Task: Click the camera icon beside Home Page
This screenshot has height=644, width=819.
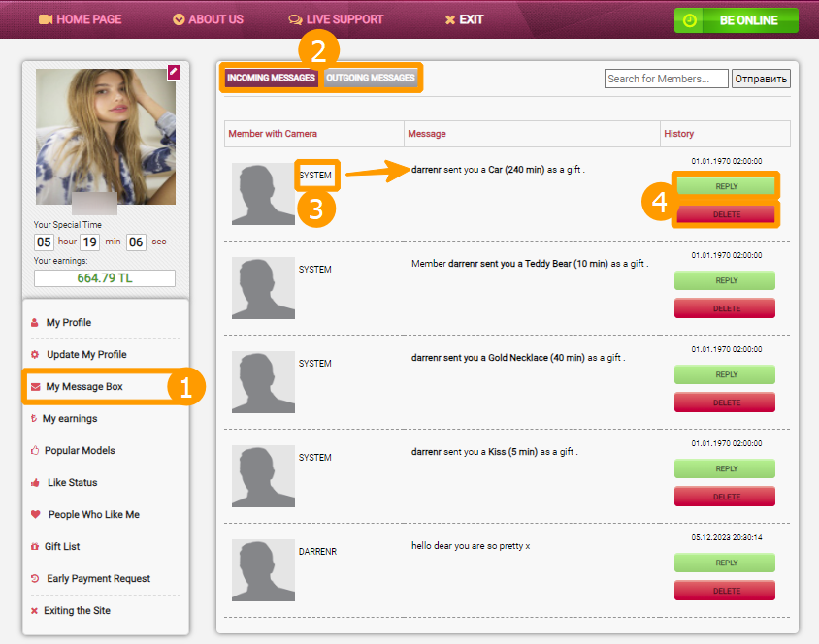Action: [45, 19]
